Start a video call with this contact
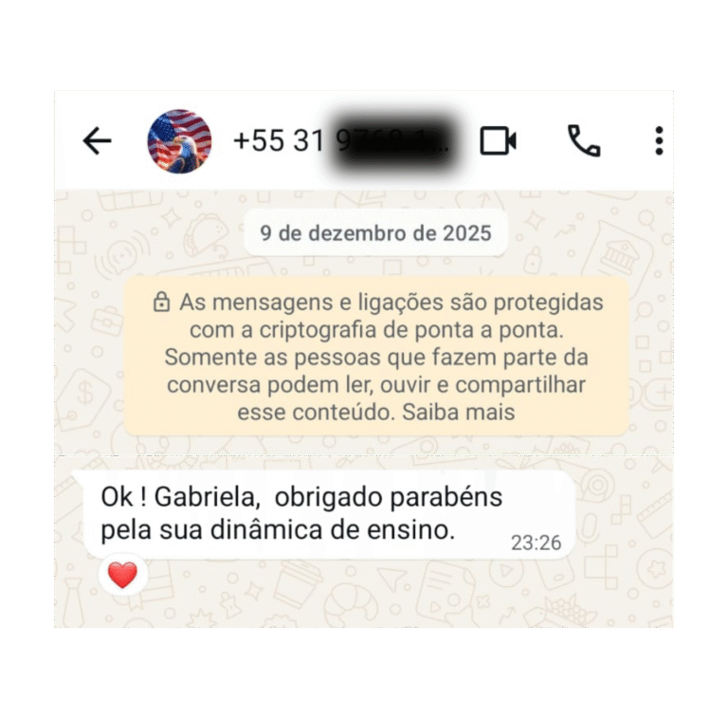Screen dimensions: 728x718 click(498, 140)
